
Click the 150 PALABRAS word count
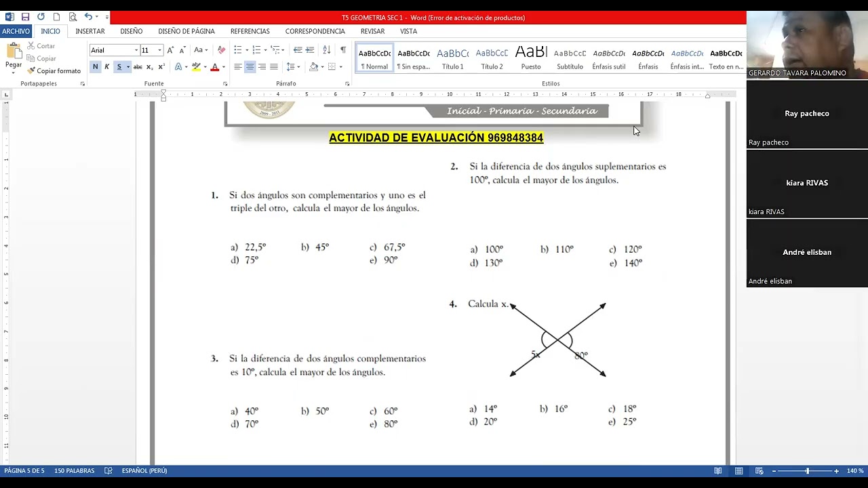tap(74, 470)
